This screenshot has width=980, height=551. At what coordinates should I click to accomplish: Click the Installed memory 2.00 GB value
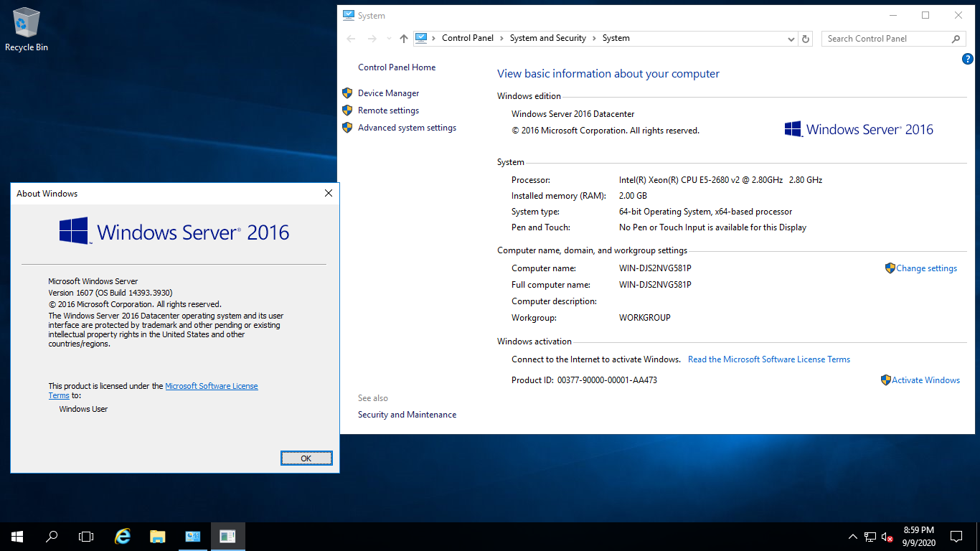tap(633, 196)
